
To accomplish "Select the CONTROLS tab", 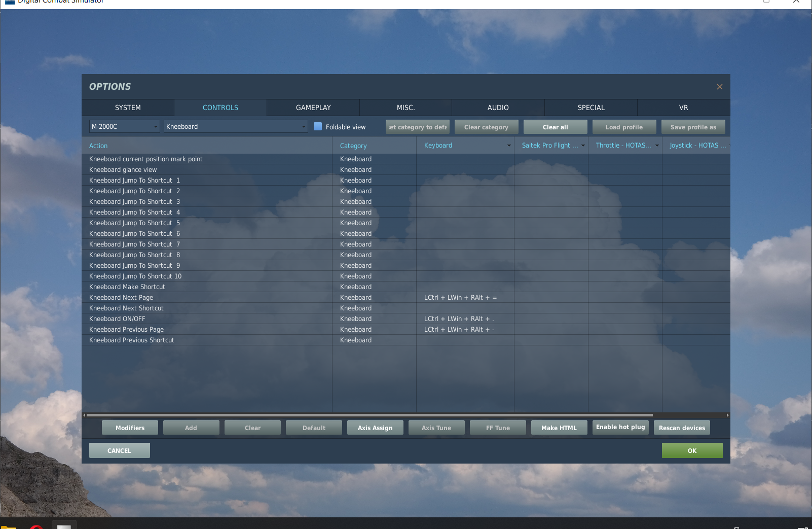I will [x=220, y=108].
